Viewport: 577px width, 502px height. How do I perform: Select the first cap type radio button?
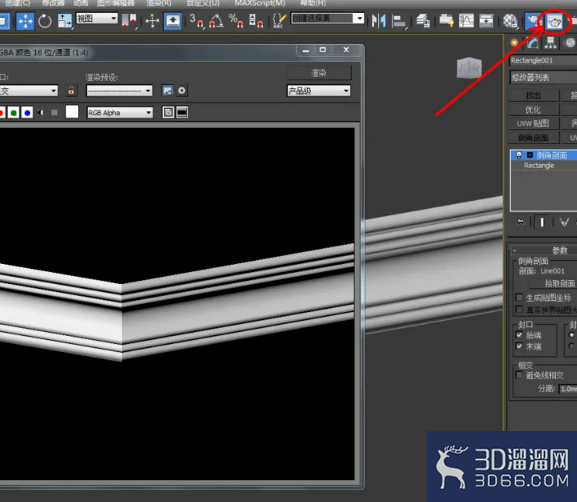571,335
